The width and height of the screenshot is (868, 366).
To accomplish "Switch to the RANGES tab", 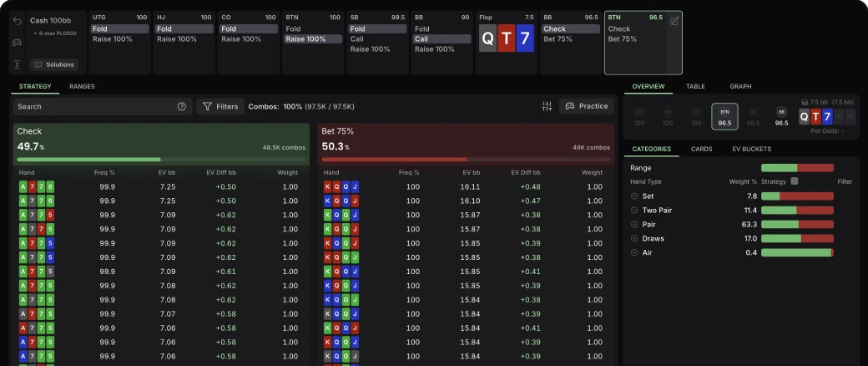I will click(x=82, y=87).
